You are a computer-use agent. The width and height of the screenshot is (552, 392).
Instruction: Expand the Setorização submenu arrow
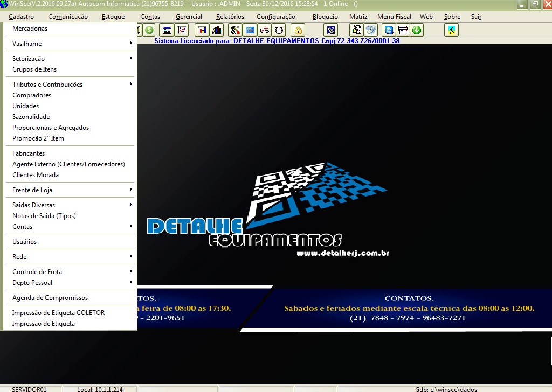[130, 58]
